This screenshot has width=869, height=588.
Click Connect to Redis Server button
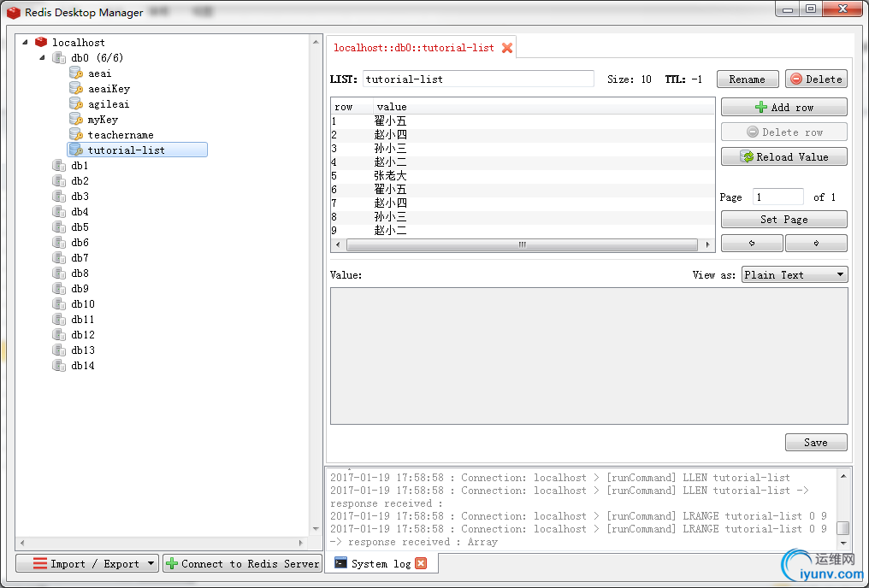click(243, 563)
